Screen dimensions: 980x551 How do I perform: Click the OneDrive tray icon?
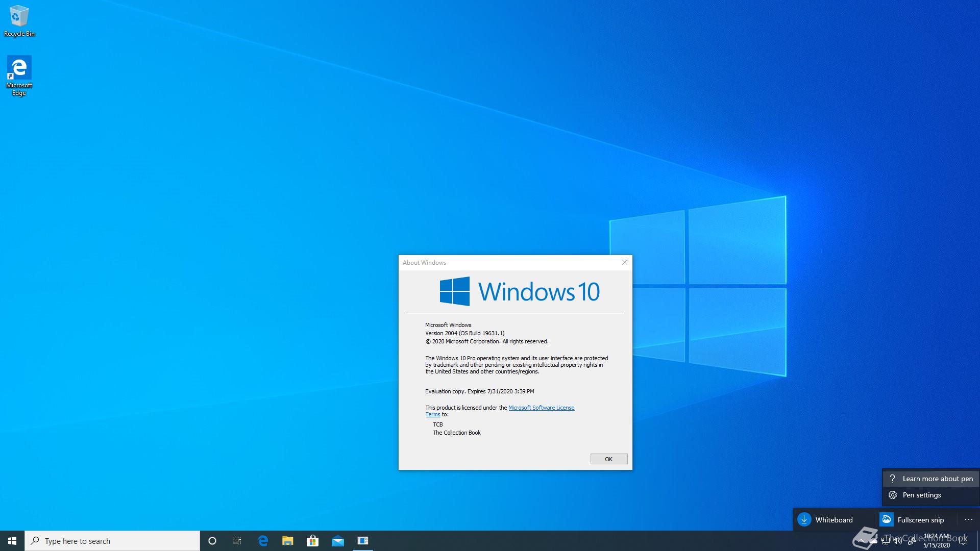click(873, 541)
